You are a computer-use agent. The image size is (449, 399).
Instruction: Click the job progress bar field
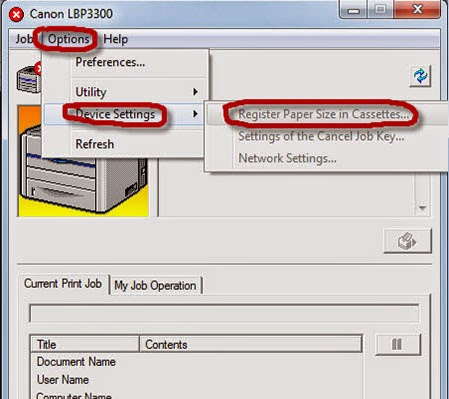coord(224,313)
